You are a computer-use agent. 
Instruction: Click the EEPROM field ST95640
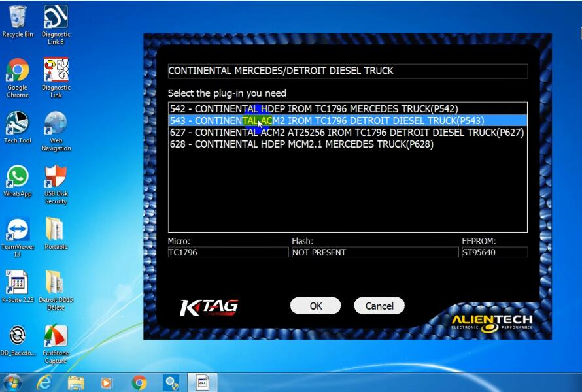pyautogui.click(x=494, y=252)
